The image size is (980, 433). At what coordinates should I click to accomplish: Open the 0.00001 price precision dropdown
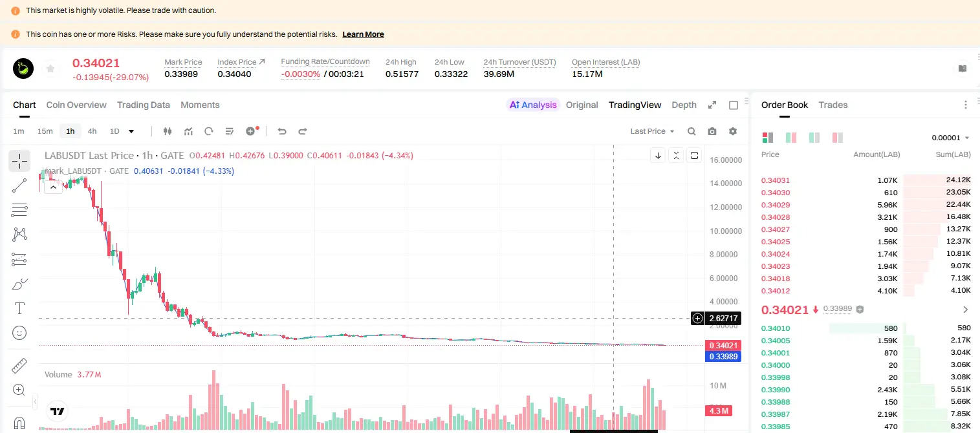950,138
